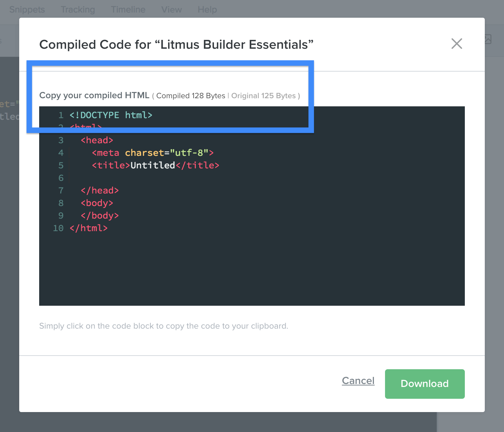Open the Tracking menu
This screenshot has width=504, height=432.
pos(78,10)
